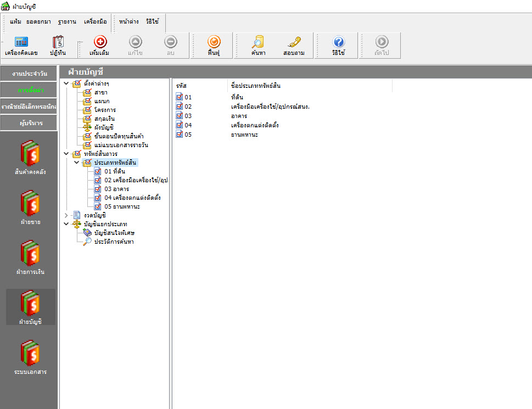The height and width of the screenshot is (409, 532).
Task: Collapse the บัญชีแยกประเภท tree node
Action: [x=66, y=224]
